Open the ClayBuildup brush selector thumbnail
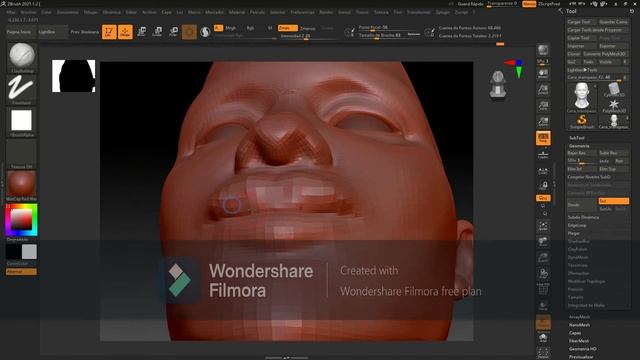The image size is (640, 360). 22,56
